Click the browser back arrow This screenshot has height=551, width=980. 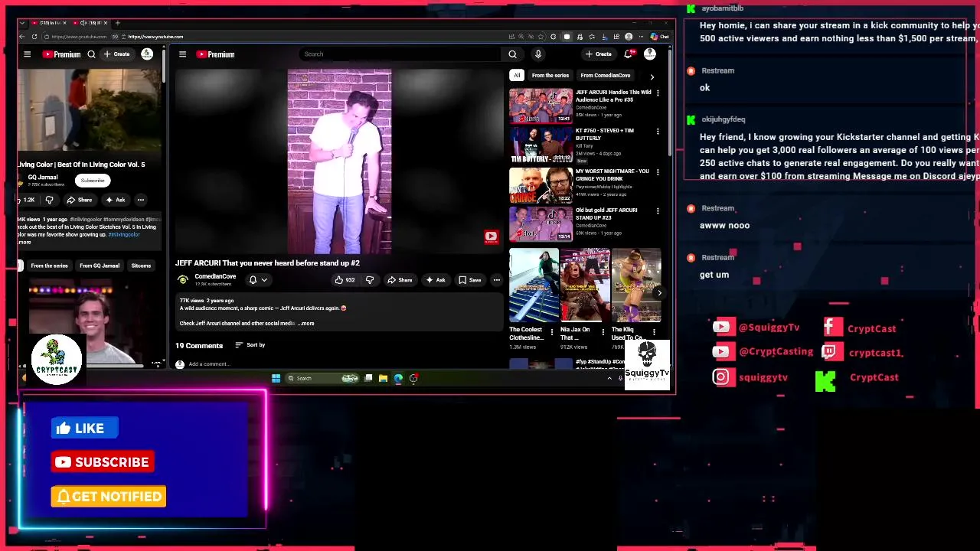click(x=22, y=37)
